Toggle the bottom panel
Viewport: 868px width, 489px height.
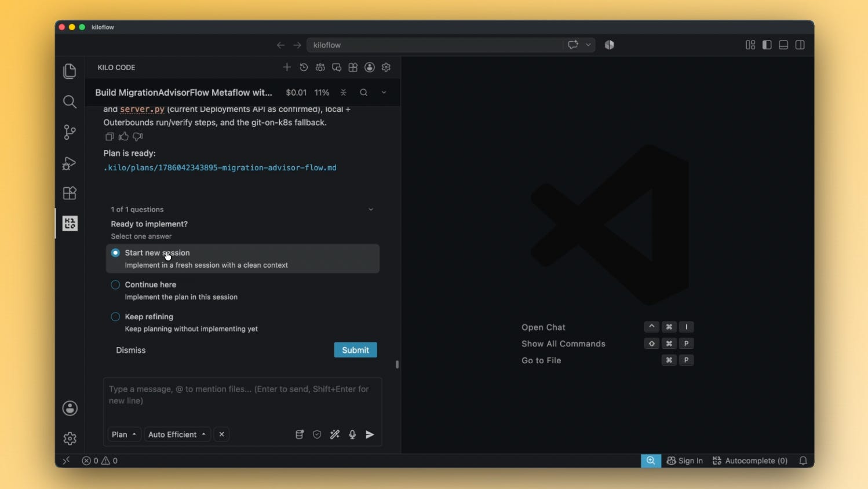[783, 45]
